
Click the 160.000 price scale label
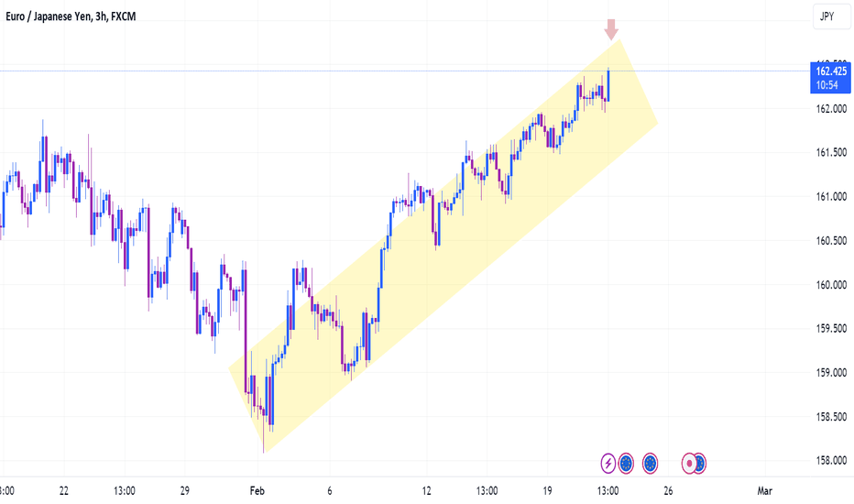tap(831, 285)
